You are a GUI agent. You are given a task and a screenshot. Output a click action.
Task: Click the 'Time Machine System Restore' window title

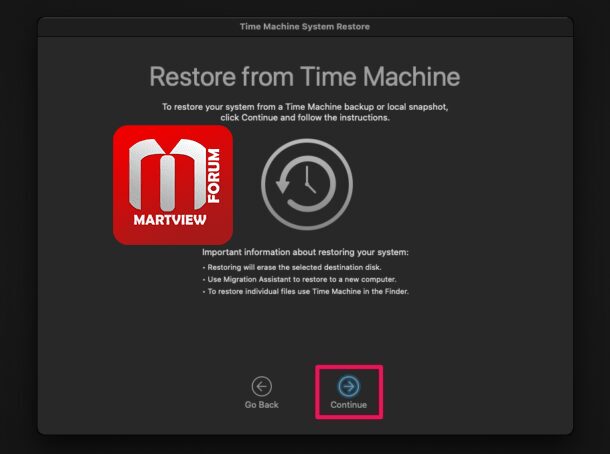[305, 26]
